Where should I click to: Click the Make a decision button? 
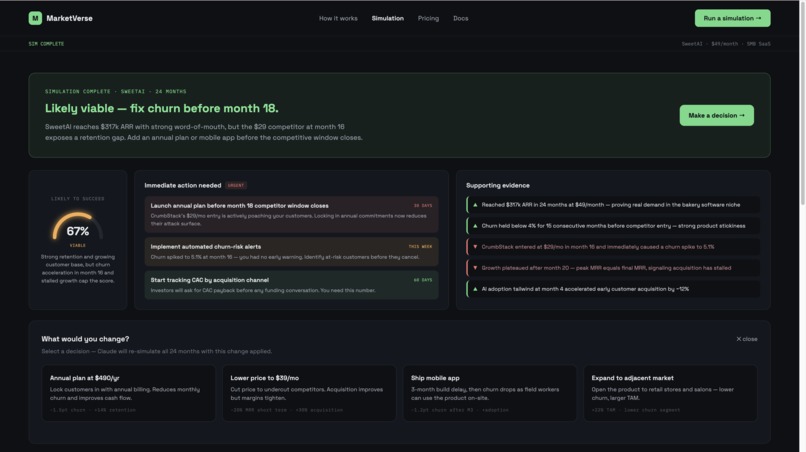(x=717, y=115)
